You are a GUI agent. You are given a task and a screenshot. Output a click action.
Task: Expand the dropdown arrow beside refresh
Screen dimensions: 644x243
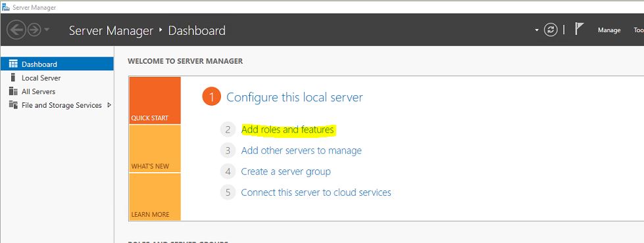point(536,30)
